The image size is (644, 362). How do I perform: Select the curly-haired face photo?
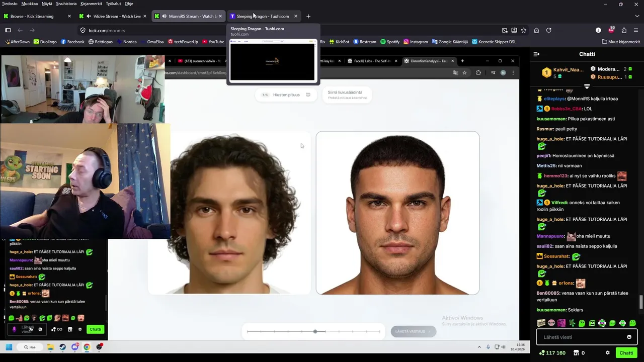coord(229,213)
